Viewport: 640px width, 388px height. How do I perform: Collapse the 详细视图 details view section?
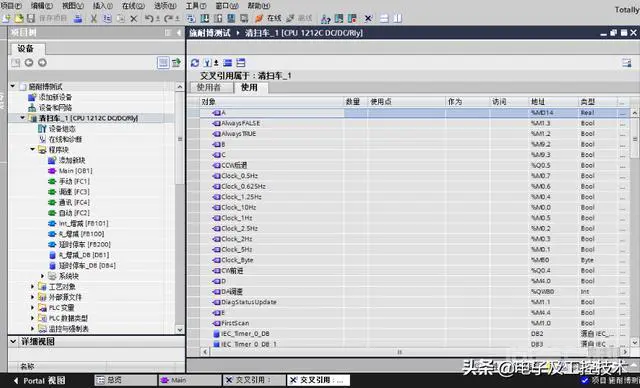13,341
